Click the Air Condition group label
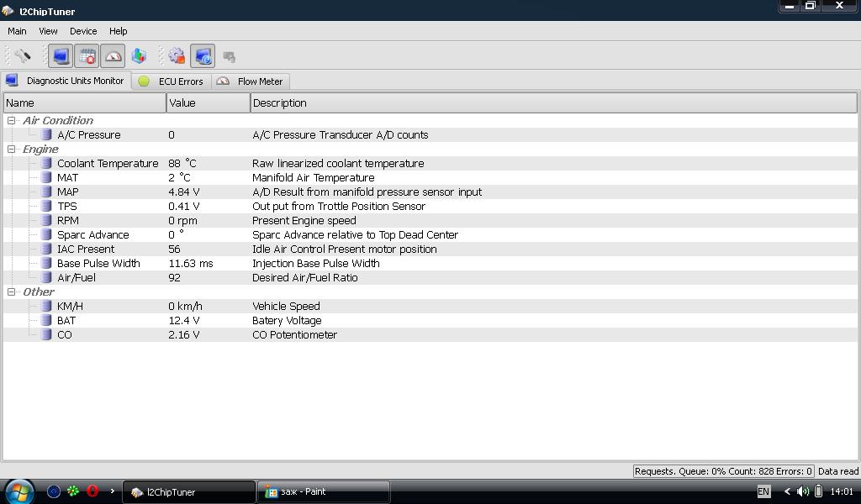Viewport: 861px width, 504px height. pyautogui.click(x=58, y=120)
